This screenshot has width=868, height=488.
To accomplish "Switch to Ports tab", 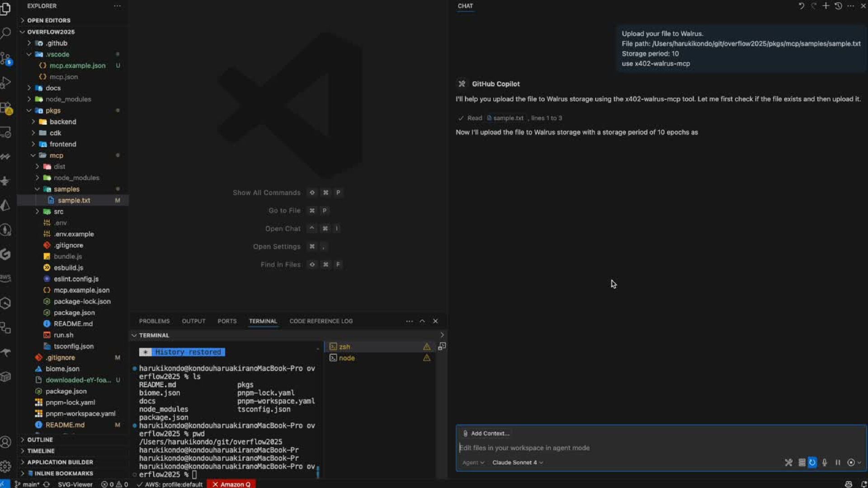I will [x=227, y=321].
